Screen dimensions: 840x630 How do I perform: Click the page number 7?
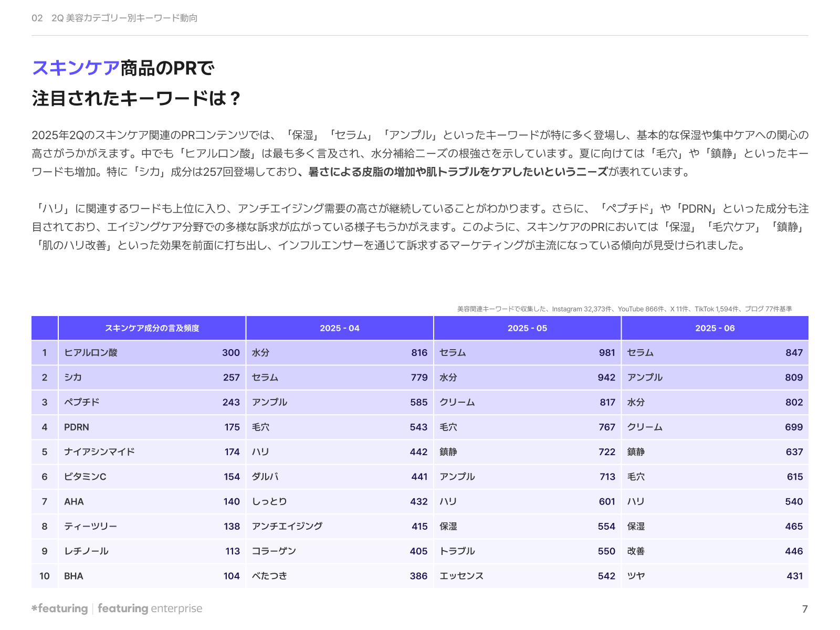click(x=804, y=609)
